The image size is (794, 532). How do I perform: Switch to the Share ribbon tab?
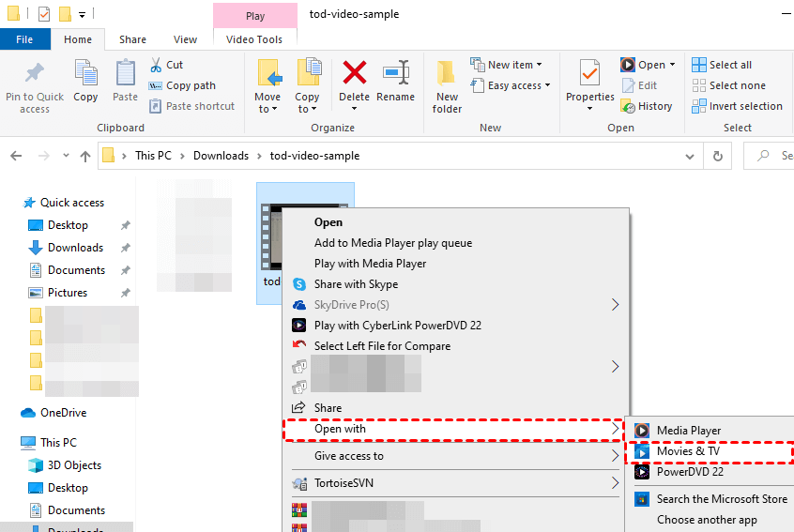[132, 39]
